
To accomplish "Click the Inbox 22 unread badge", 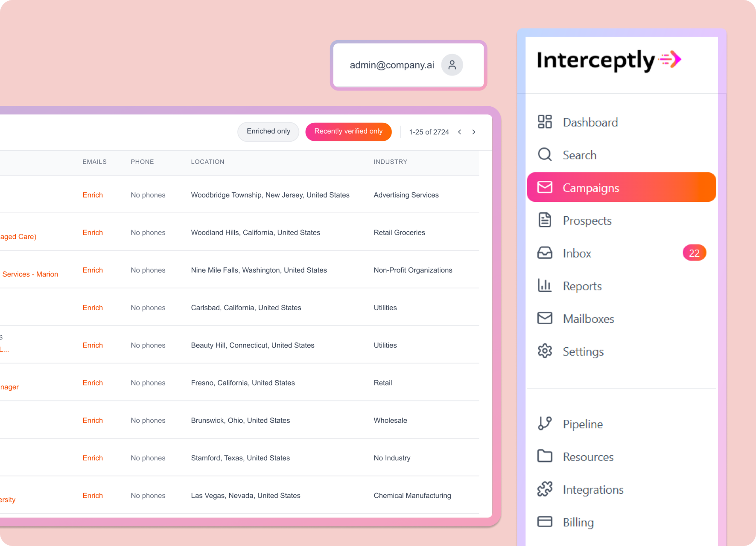I will pyautogui.click(x=694, y=253).
